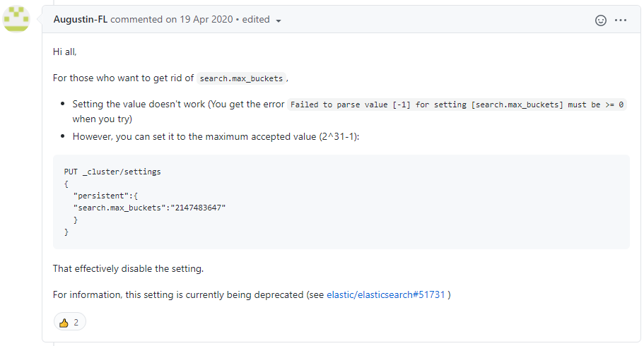This screenshot has height=346, width=644.
Task: Click the "PUT _cluster/settings" line in the code block
Action: coord(112,172)
